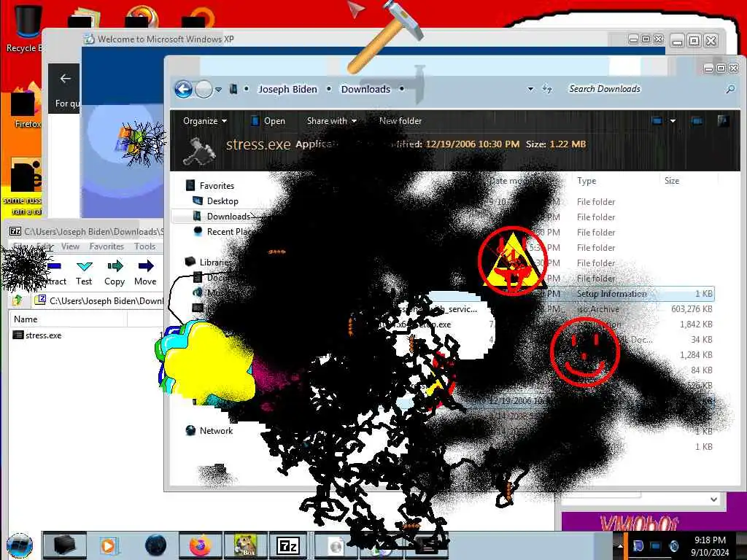The width and height of the screenshot is (747, 560).
Task: Launch the media player from the taskbar
Action: click(109, 545)
